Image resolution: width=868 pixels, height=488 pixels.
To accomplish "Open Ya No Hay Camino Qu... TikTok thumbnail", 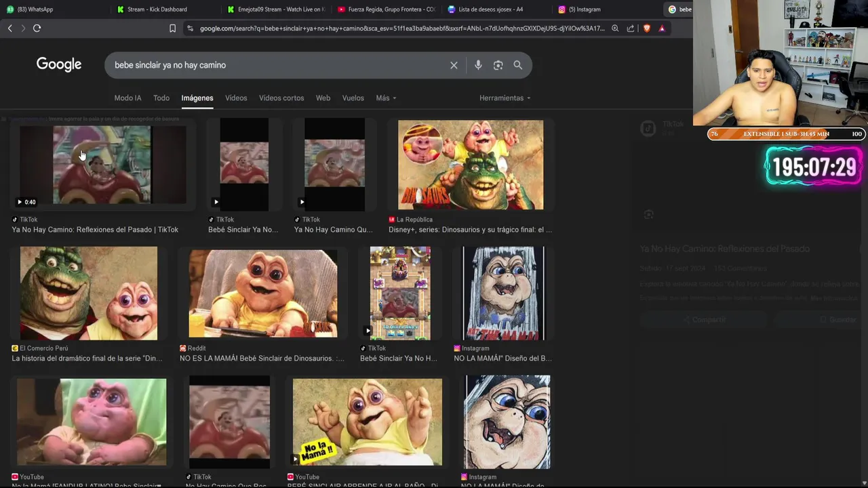I will pos(334,165).
